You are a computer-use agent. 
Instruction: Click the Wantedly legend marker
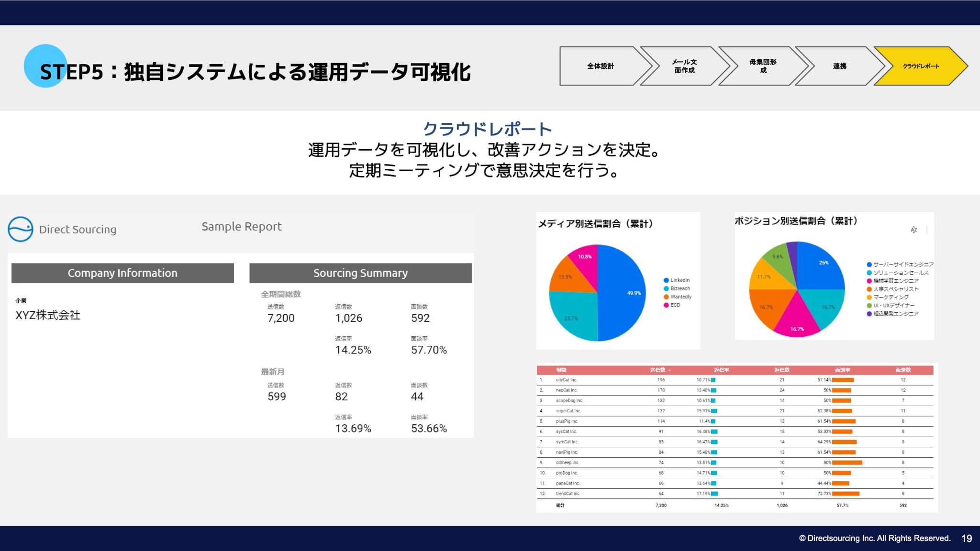(x=666, y=297)
